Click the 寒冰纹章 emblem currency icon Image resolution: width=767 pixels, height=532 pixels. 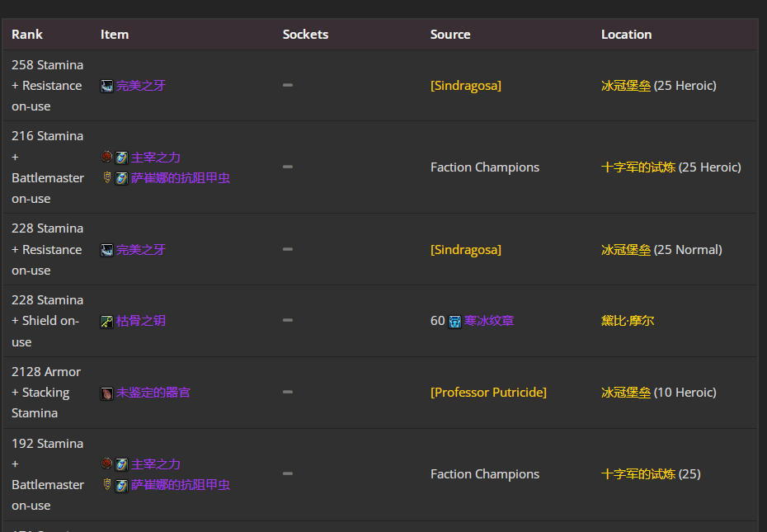tap(454, 320)
